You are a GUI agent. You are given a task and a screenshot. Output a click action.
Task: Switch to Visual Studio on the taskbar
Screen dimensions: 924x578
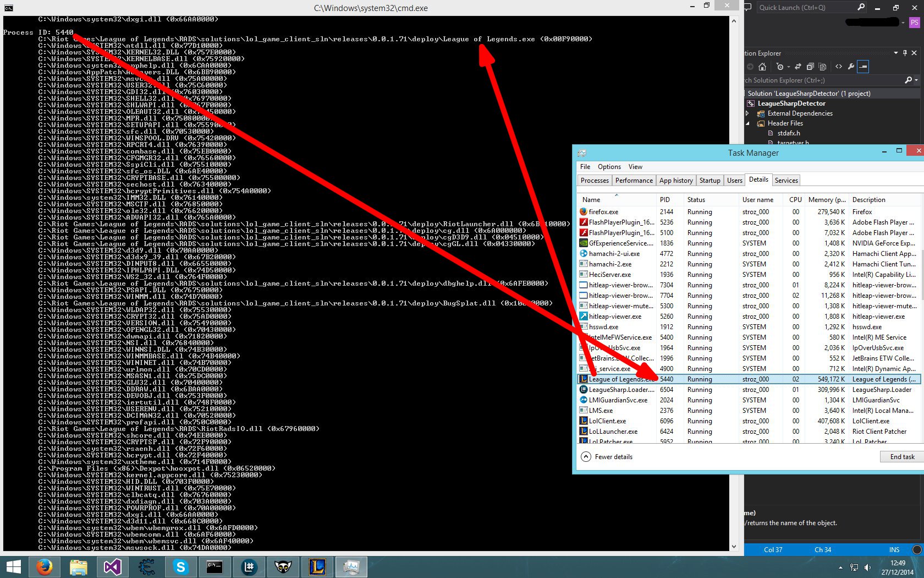tap(112, 566)
